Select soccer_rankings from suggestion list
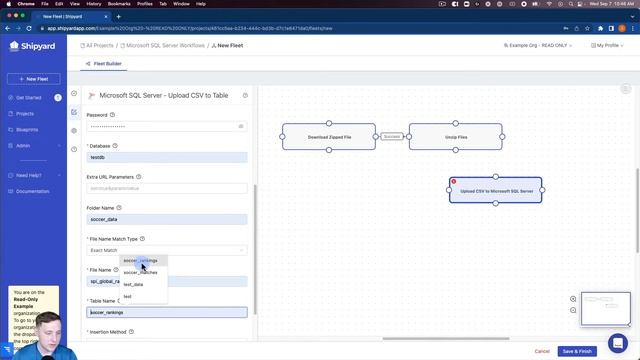The image size is (640, 360). pos(143,260)
